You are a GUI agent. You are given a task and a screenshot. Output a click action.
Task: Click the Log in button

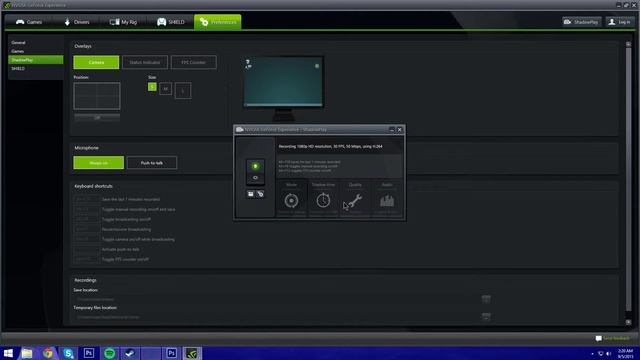[x=620, y=22]
